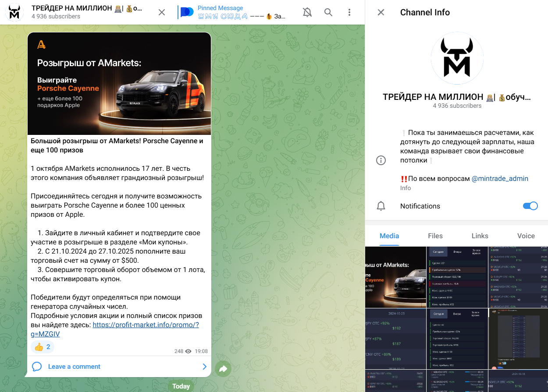Click the 4 936 subscribers text in header

(x=56, y=17)
